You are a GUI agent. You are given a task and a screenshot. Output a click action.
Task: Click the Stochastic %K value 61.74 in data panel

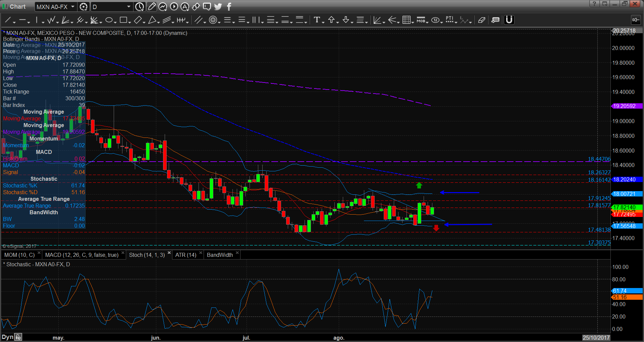click(x=78, y=186)
